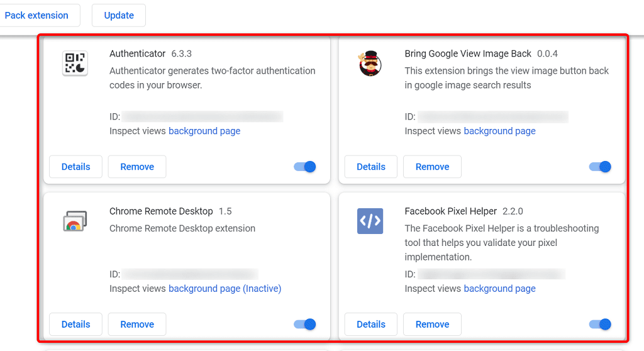Remove the Authenticator extension
Image resolution: width=644 pixels, height=351 pixels.
coord(137,167)
